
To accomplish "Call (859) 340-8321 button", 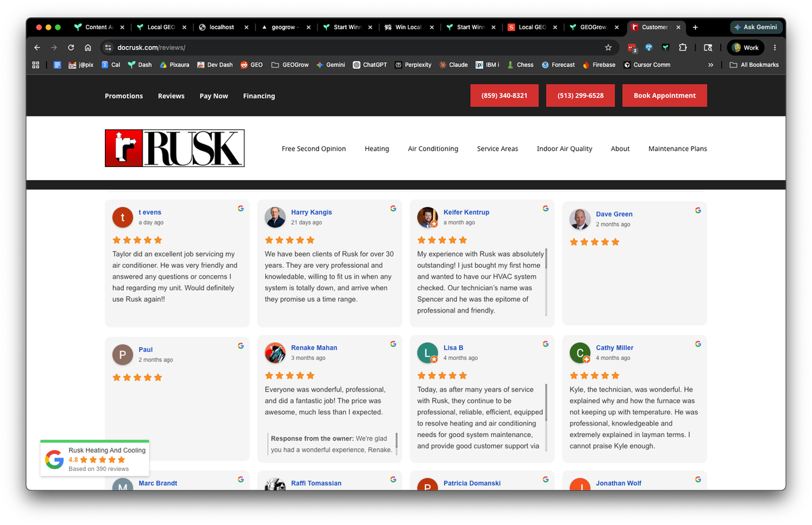I will pos(504,95).
